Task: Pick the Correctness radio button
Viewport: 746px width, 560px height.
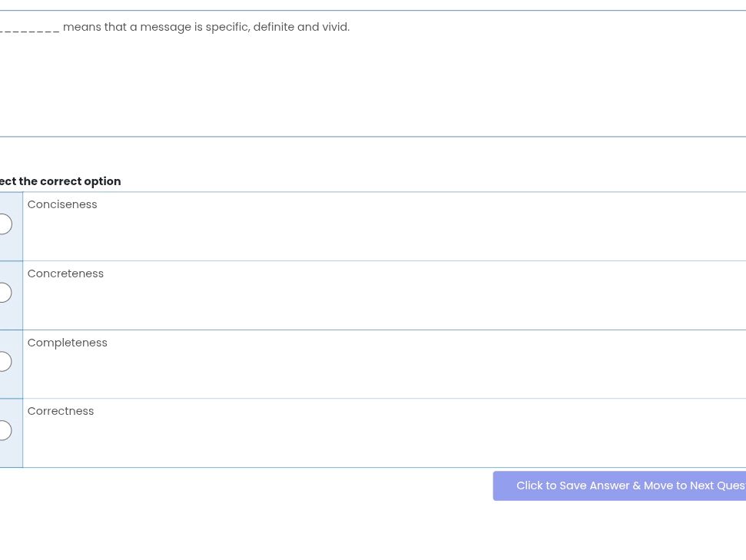Action: coord(4,430)
